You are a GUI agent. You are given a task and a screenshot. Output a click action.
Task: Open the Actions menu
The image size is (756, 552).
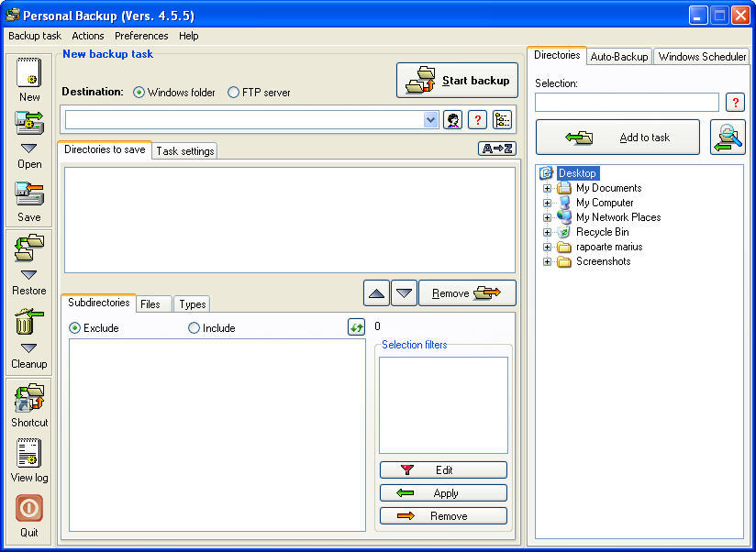(x=88, y=36)
